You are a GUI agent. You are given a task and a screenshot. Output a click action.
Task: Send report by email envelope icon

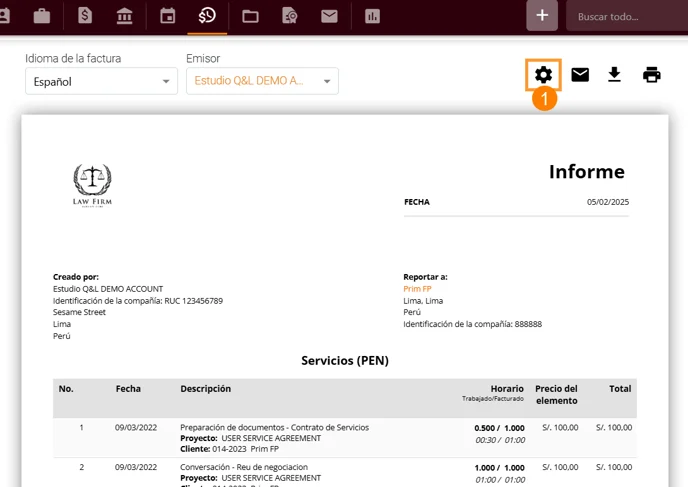[x=580, y=75]
